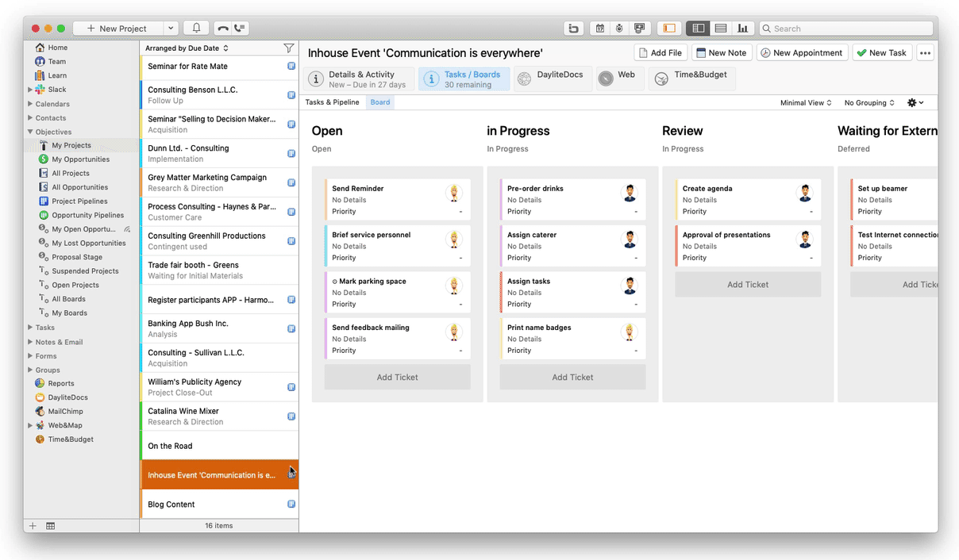Click the New Note button
Image resolution: width=959 pixels, height=560 pixels.
pyautogui.click(x=722, y=53)
